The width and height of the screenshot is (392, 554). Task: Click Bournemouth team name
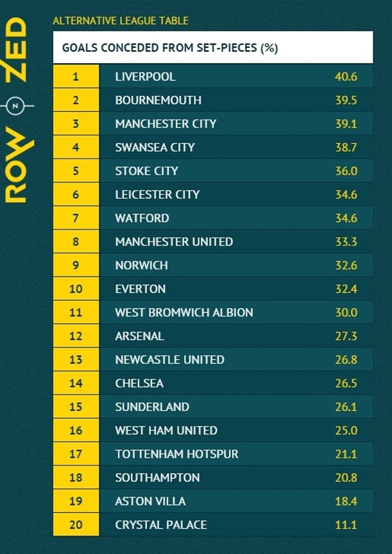point(158,100)
